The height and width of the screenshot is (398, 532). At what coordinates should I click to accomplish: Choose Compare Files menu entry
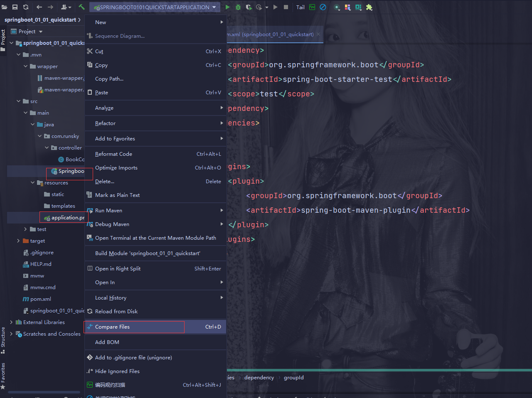click(155, 327)
